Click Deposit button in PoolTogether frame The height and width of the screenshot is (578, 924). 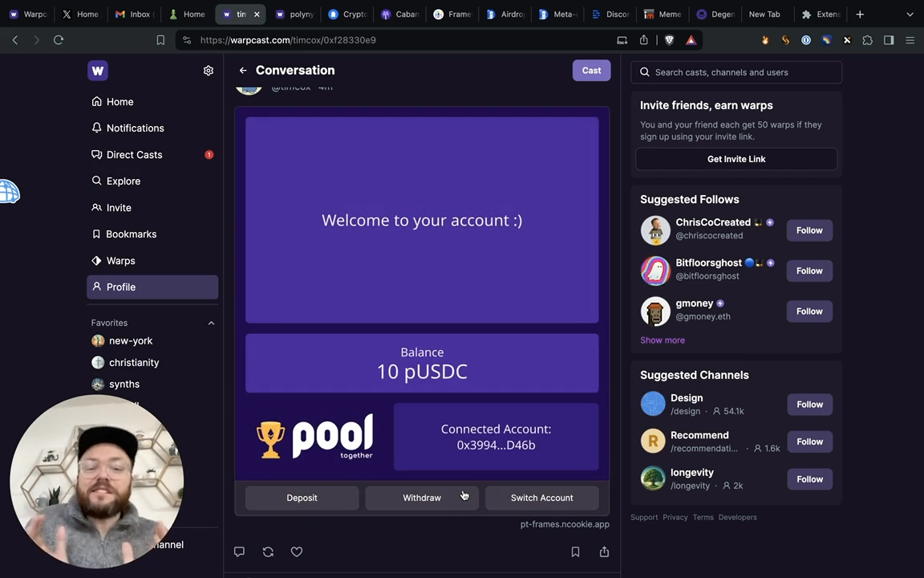[302, 498]
